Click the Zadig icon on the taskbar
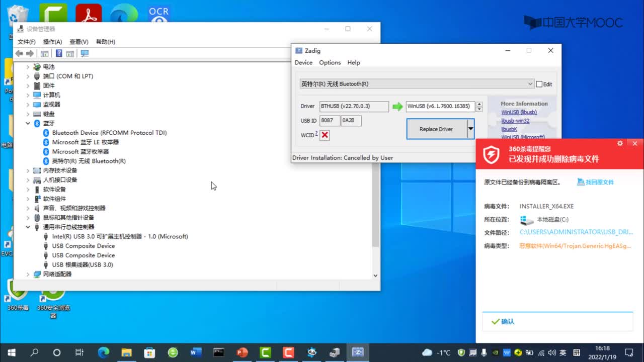The height and width of the screenshot is (362, 644). point(358,352)
